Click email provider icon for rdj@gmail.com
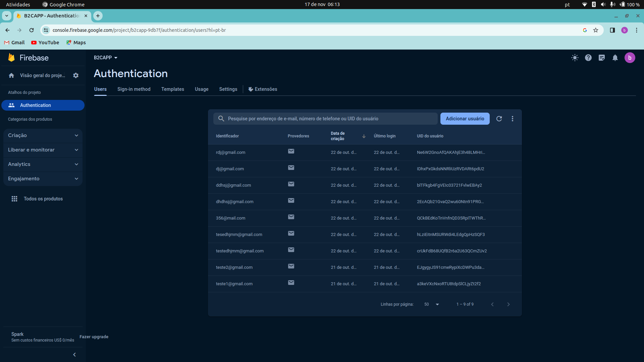Screen dimensions: 644x362 (x=291, y=151)
